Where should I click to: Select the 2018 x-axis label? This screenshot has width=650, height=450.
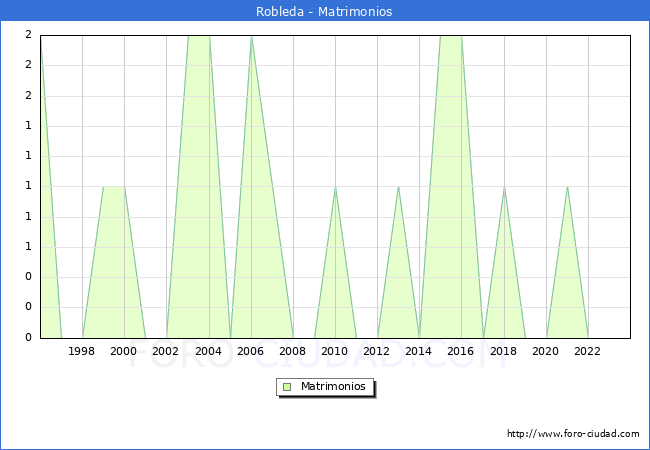pyautogui.click(x=504, y=351)
